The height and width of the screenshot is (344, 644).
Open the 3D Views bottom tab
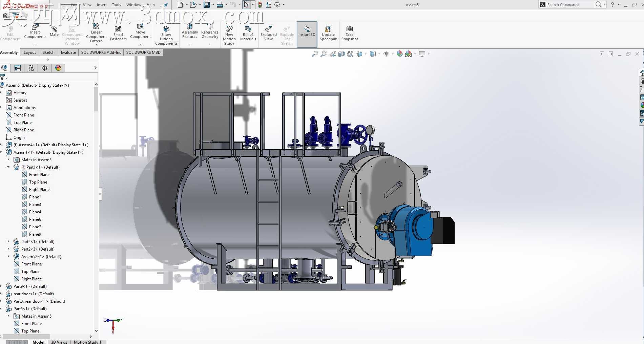(x=59, y=342)
